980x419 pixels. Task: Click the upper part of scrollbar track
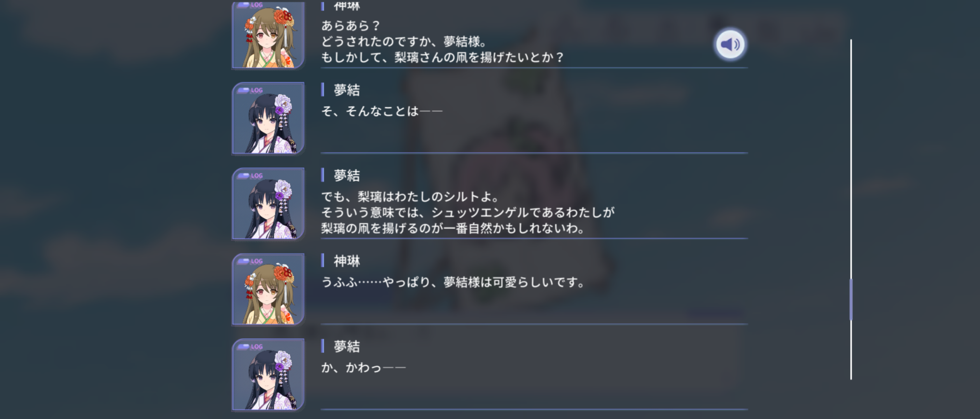pyautogui.click(x=851, y=122)
